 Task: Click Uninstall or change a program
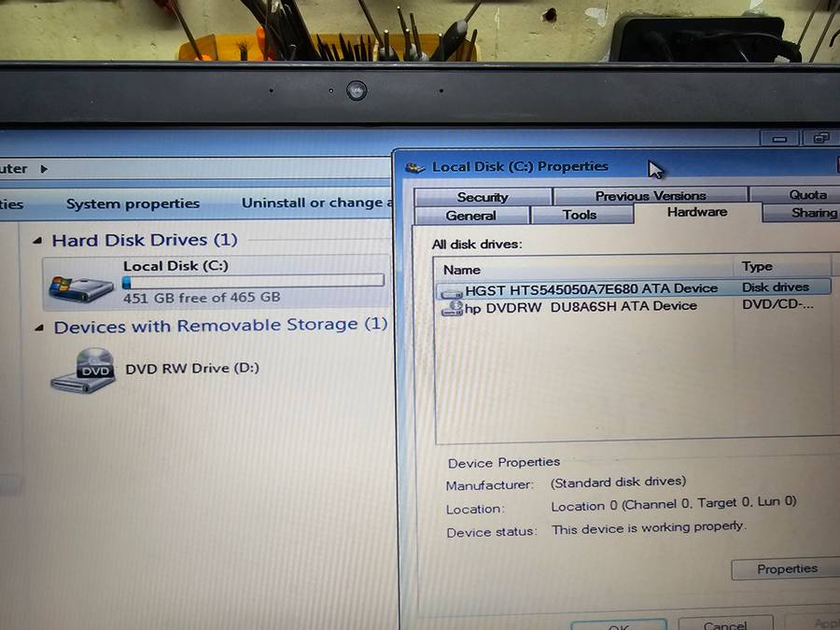point(313,203)
